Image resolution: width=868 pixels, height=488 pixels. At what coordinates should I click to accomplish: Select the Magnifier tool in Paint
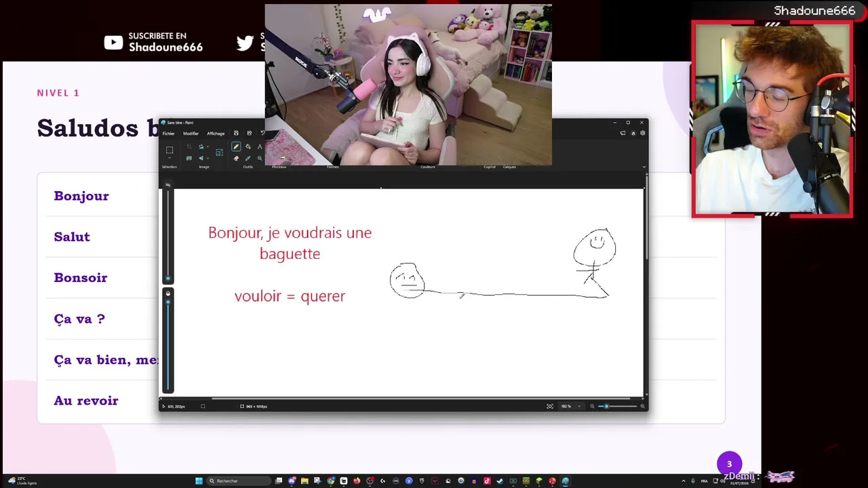click(x=260, y=159)
